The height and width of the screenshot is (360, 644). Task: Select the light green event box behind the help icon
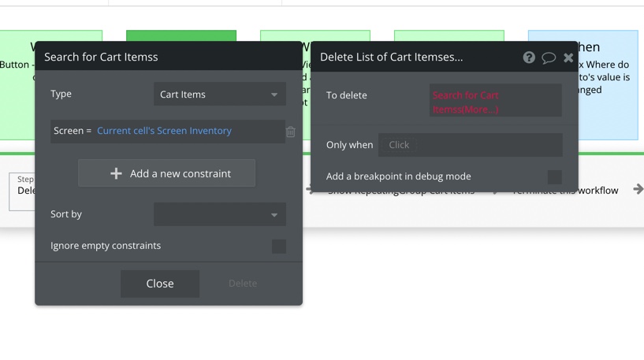pyautogui.click(x=449, y=35)
